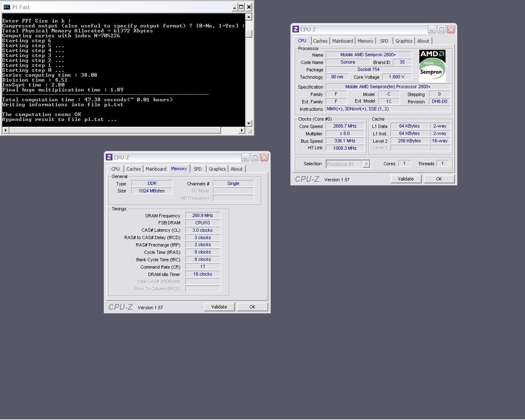
Task: Open the SPD tab in the CPU window
Action: click(x=384, y=41)
